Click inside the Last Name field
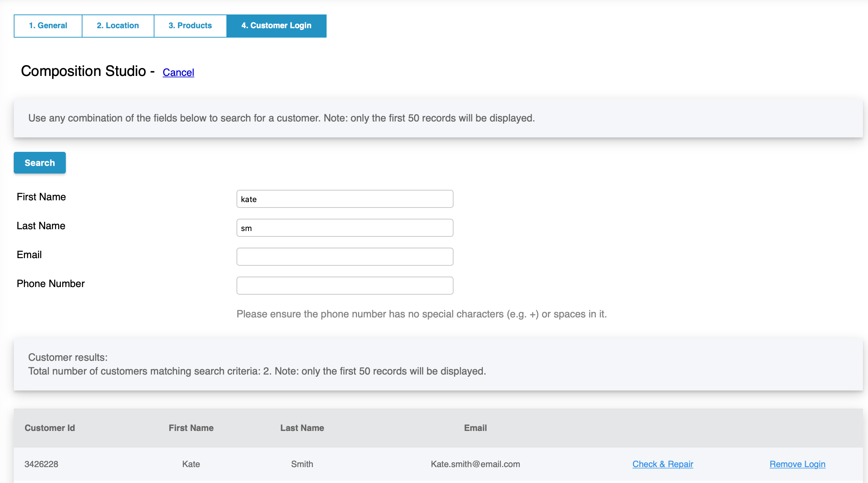Screen dimensions: 868x483 coord(344,227)
